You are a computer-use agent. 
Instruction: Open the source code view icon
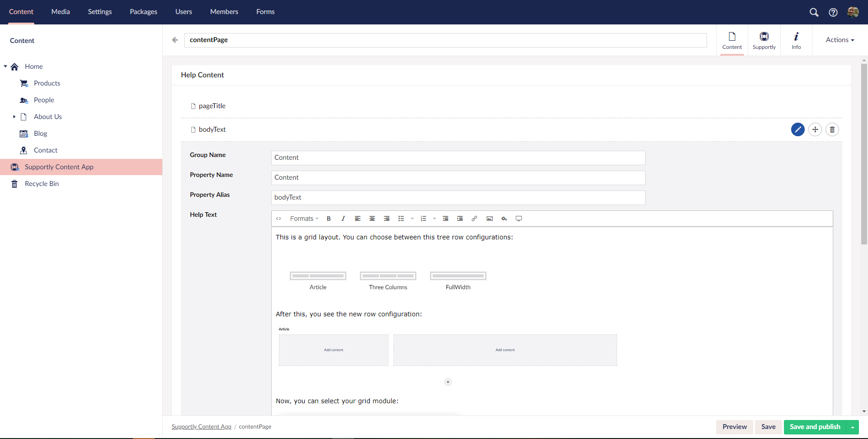point(279,219)
